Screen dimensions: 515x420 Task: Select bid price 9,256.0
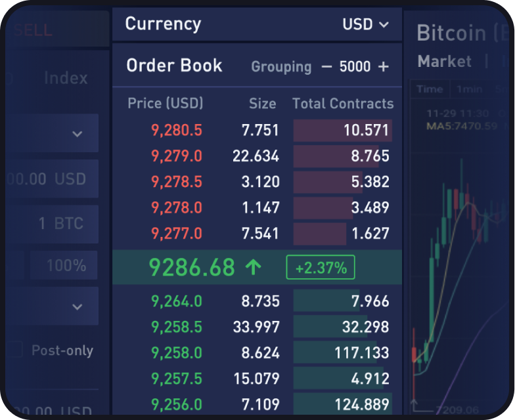click(176, 404)
